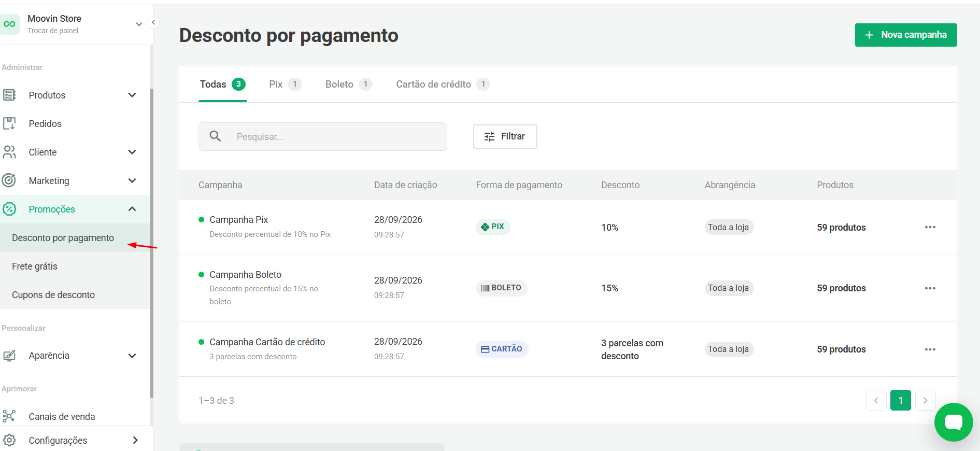Click the Produtos list icon

(9, 95)
